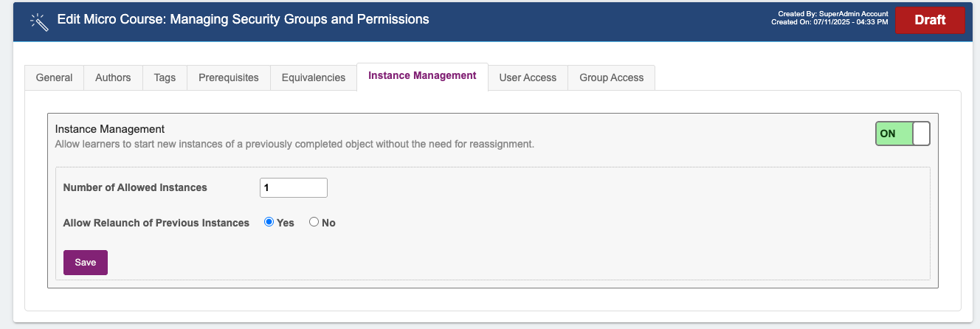
Task: Click the Instance Management section heading
Action: tap(110, 128)
